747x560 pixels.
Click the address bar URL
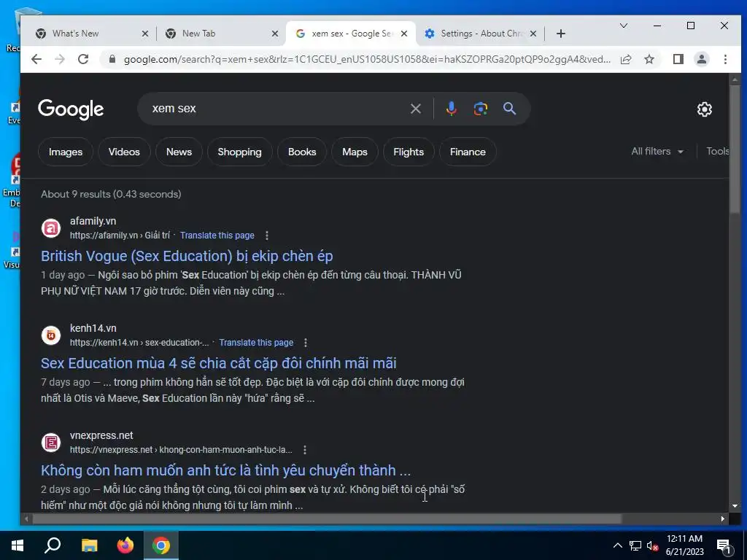[367, 59]
